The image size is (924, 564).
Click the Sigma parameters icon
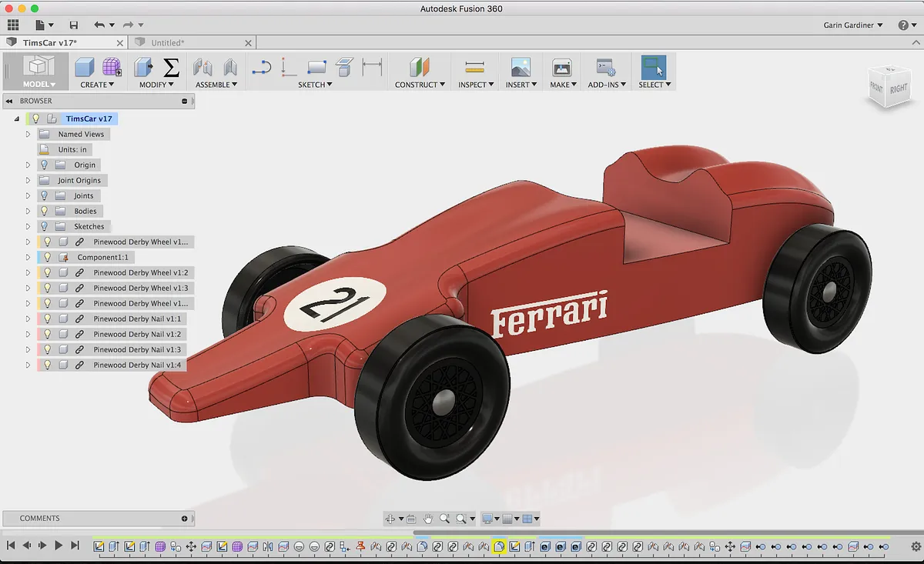171,67
